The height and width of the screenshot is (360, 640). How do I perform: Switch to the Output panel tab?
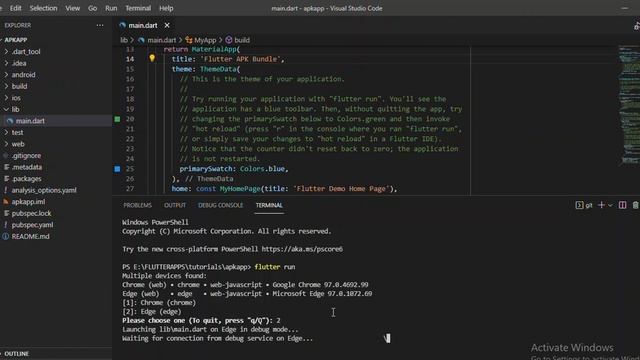coord(175,205)
